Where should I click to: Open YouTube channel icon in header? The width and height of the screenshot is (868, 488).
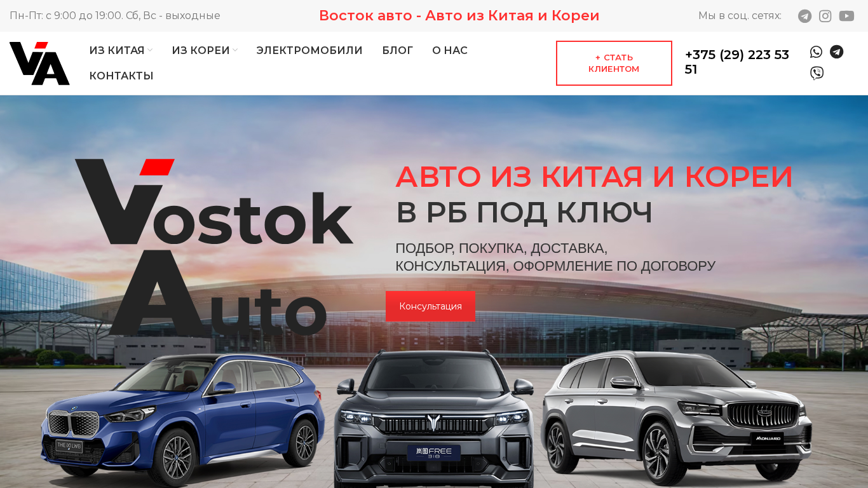[x=846, y=16]
